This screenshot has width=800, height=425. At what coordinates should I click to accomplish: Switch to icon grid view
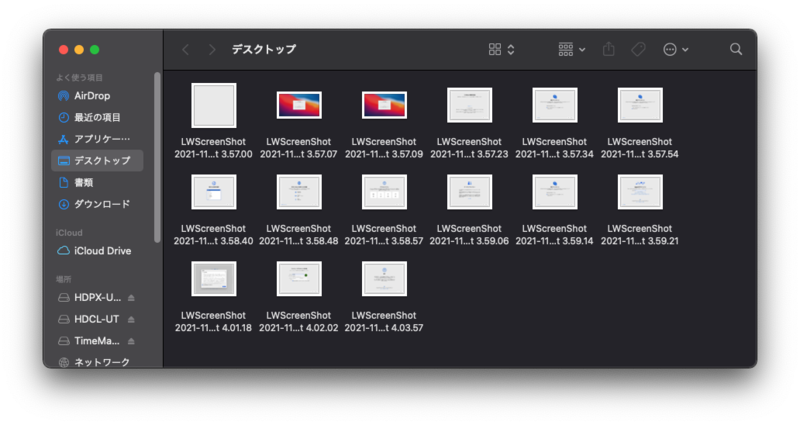pyautogui.click(x=495, y=49)
